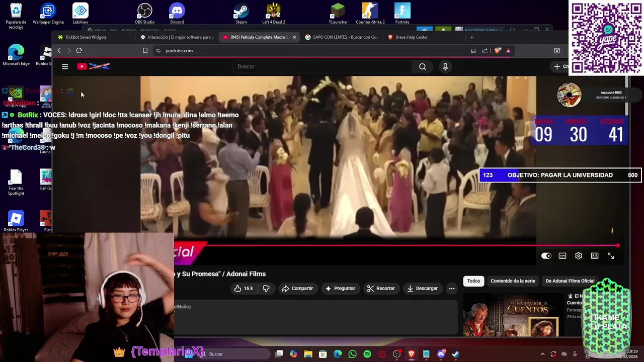Go back in Brave browser
Image resolution: width=644 pixels, height=362 pixels.
pyautogui.click(x=59, y=51)
